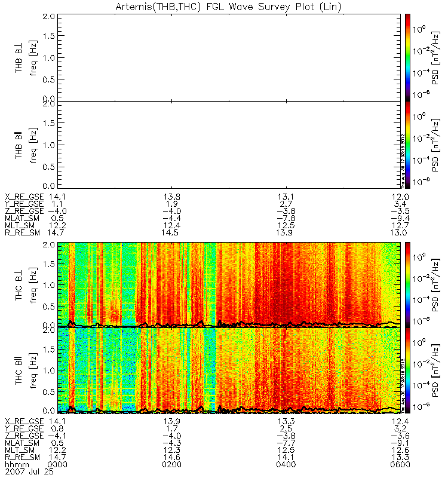Click the MLT_SM value '12.6'

click(400, 451)
